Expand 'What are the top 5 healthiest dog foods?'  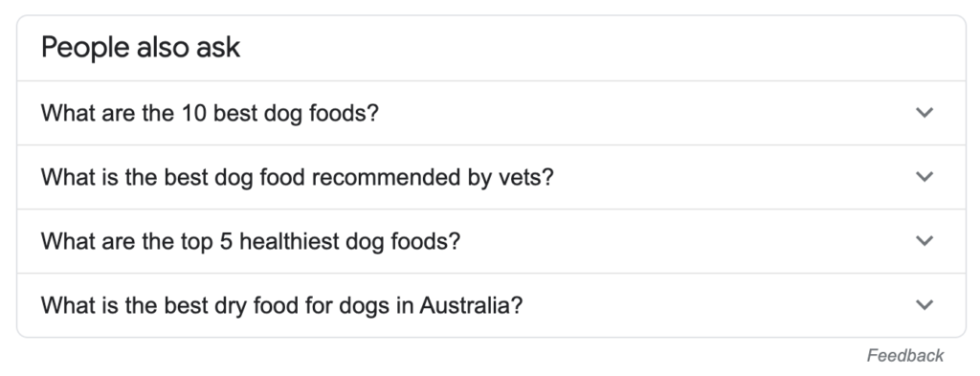pos(491,241)
